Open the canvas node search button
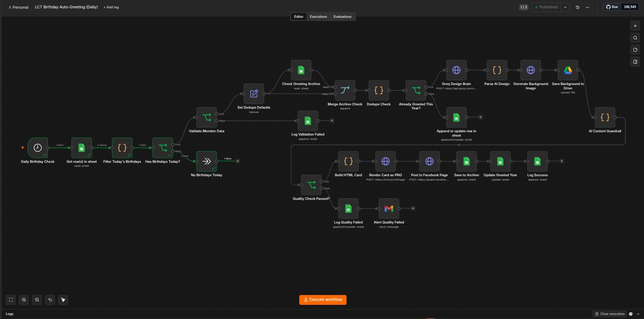 tap(635, 38)
